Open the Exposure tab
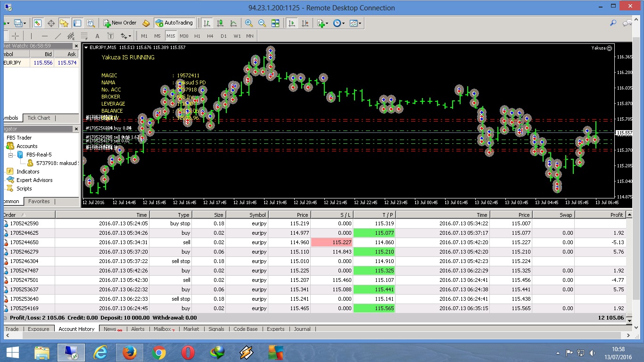 point(38,329)
